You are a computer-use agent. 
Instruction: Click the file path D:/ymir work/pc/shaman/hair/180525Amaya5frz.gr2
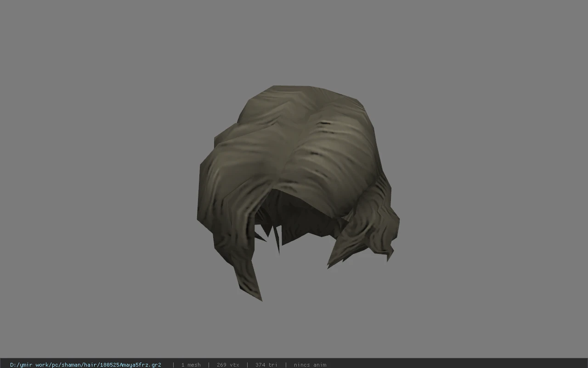point(85,365)
